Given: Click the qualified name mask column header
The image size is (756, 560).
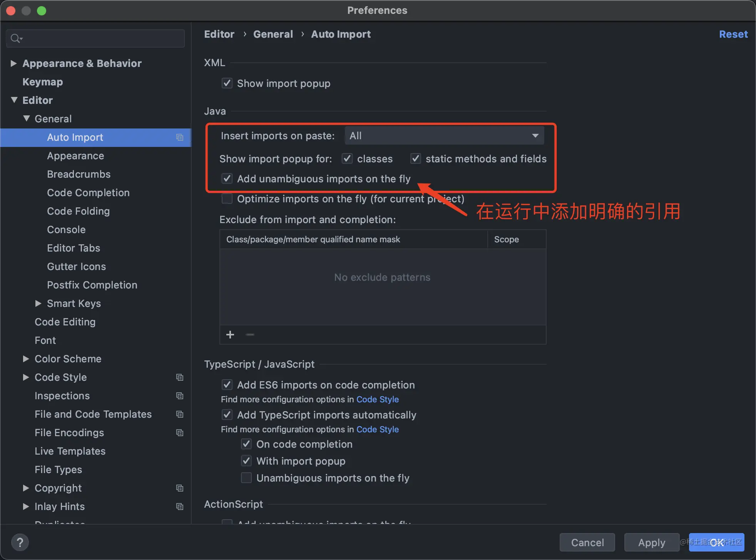Looking at the screenshot, I should pos(353,239).
